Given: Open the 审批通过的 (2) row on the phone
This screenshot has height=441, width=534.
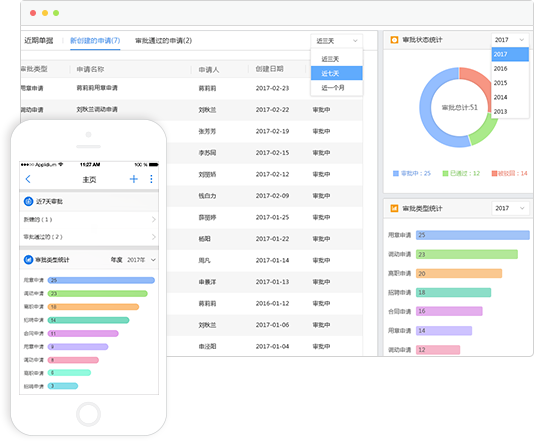Looking at the screenshot, I should tap(89, 237).
